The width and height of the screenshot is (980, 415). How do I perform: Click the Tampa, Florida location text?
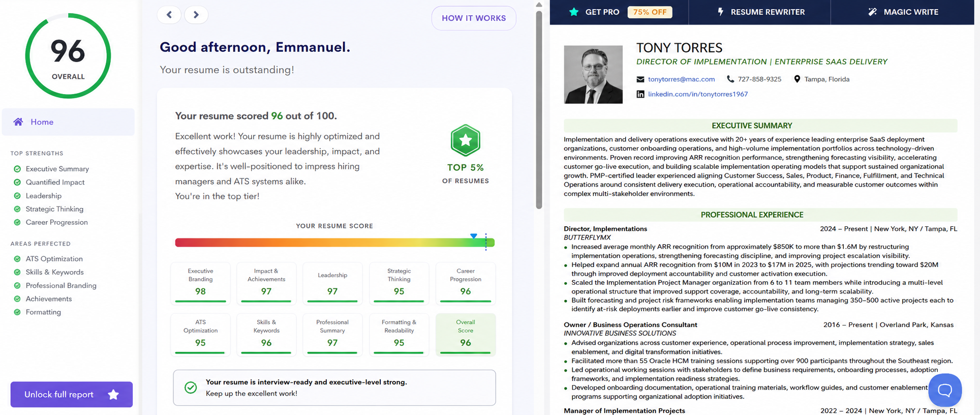826,79
